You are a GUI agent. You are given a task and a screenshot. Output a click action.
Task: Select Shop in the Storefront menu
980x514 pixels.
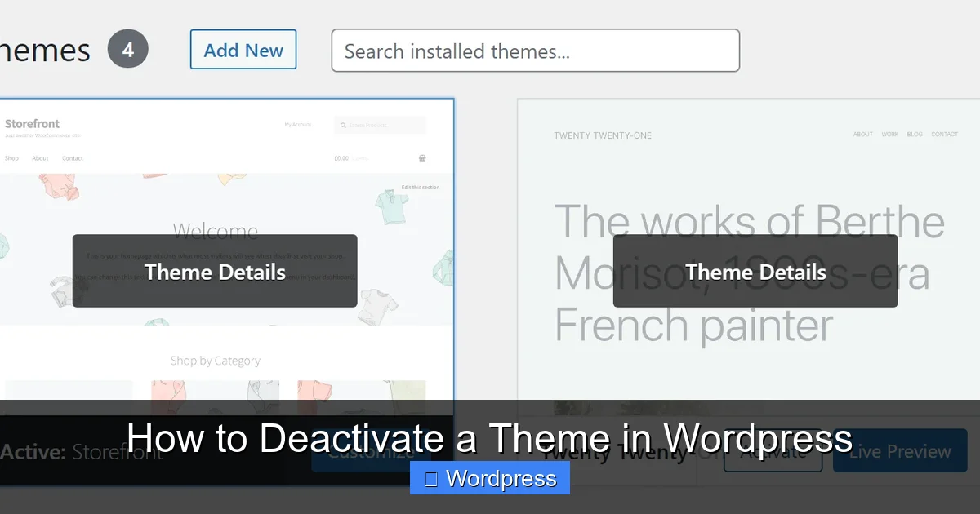point(12,157)
